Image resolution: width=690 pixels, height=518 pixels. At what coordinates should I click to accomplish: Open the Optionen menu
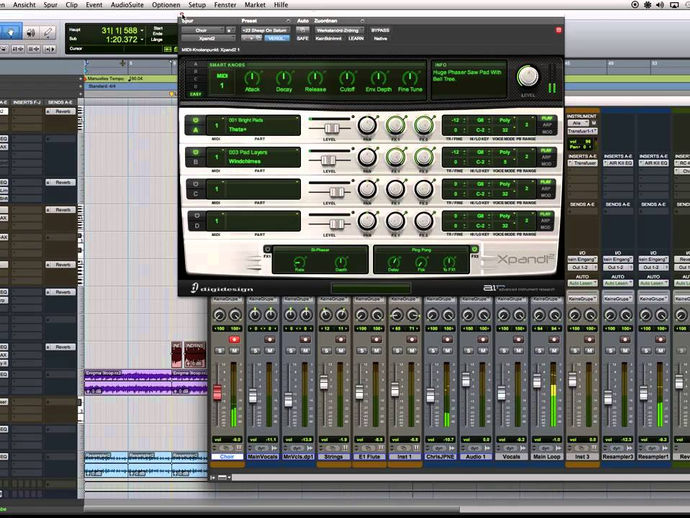coord(166,5)
